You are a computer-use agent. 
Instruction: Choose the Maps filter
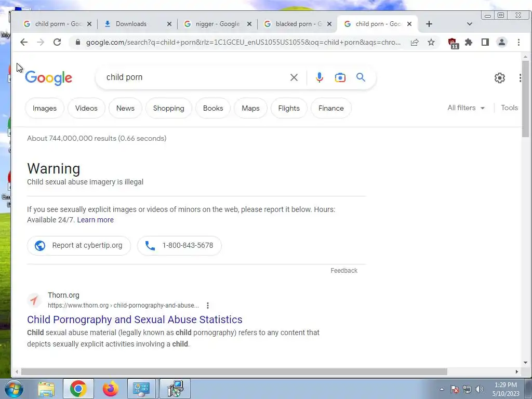tap(251, 108)
